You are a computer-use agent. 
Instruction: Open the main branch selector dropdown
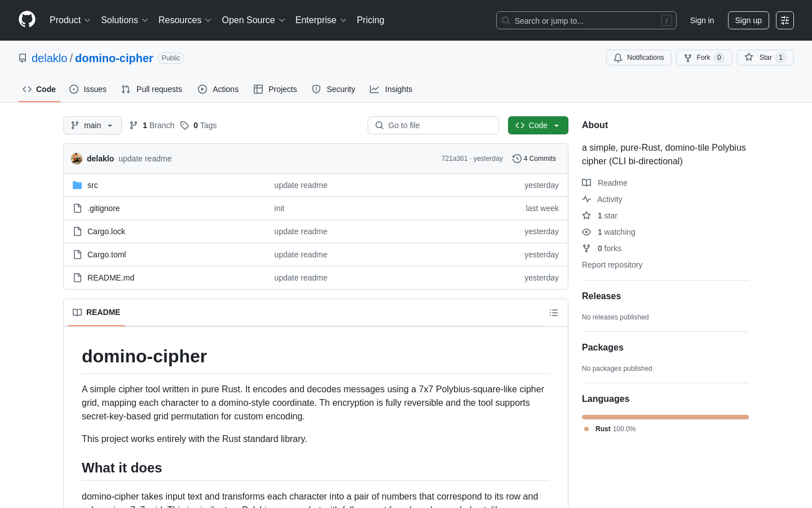pos(92,125)
